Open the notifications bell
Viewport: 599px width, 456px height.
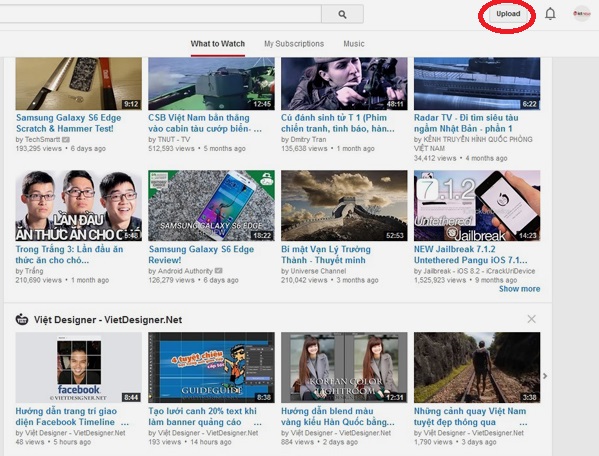point(550,14)
